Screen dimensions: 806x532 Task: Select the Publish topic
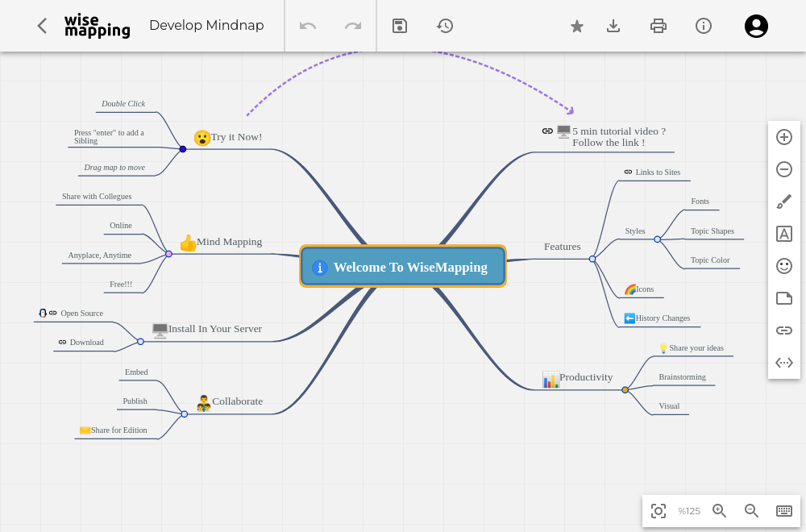pyautogui.click(x=135, y=401)
